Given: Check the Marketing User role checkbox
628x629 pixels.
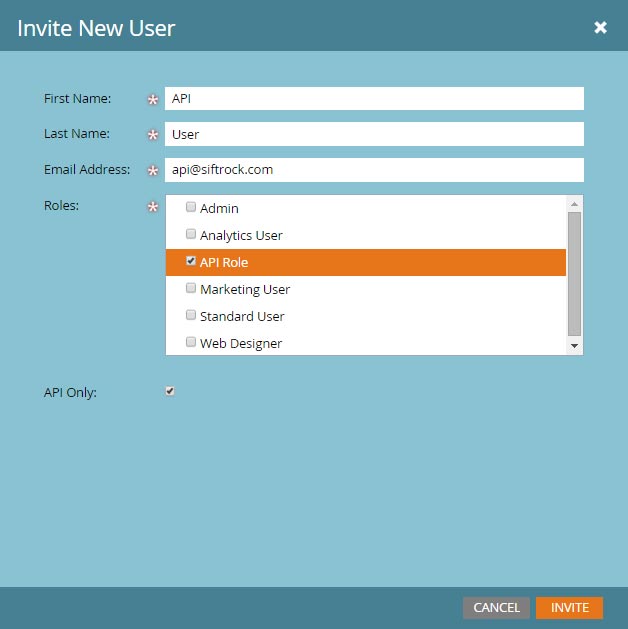Looking at the screenshot, I should [191, 288].
